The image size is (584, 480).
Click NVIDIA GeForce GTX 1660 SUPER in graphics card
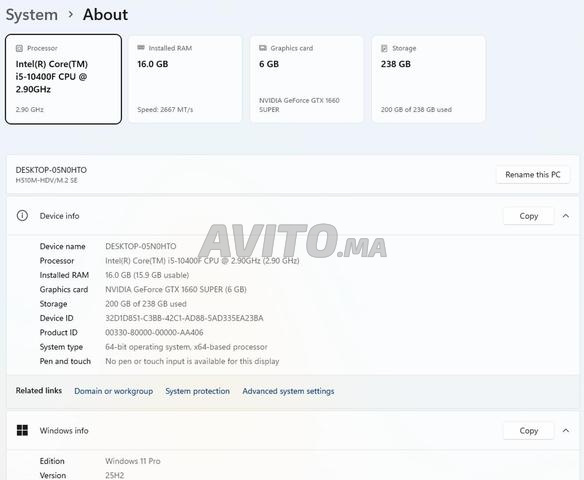pyautogui.click(x=299, y=105)
